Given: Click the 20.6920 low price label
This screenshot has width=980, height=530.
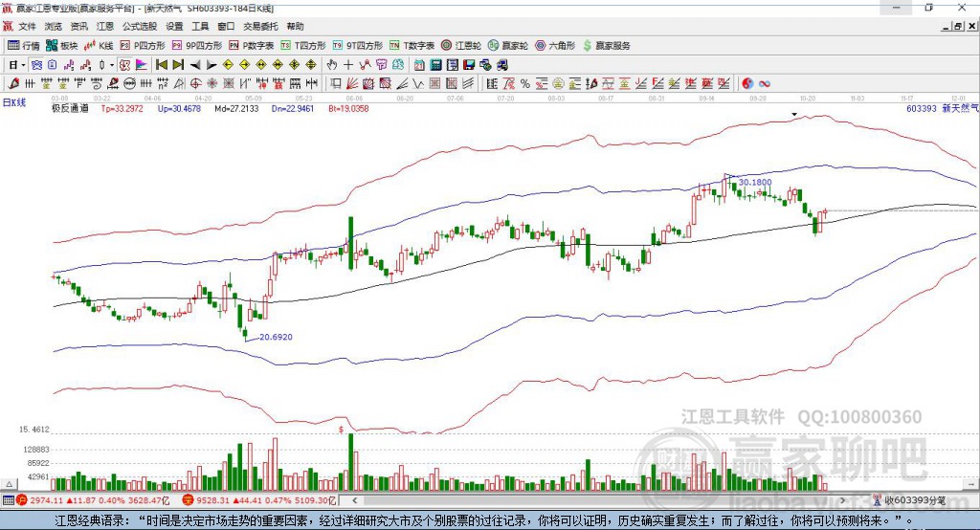Looking at the screenshot, I should click(276, 336).
